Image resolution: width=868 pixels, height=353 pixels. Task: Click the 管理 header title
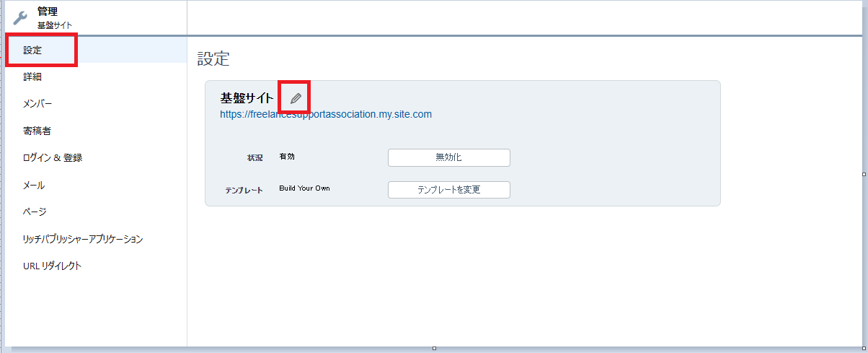click(x=48, y=12)
